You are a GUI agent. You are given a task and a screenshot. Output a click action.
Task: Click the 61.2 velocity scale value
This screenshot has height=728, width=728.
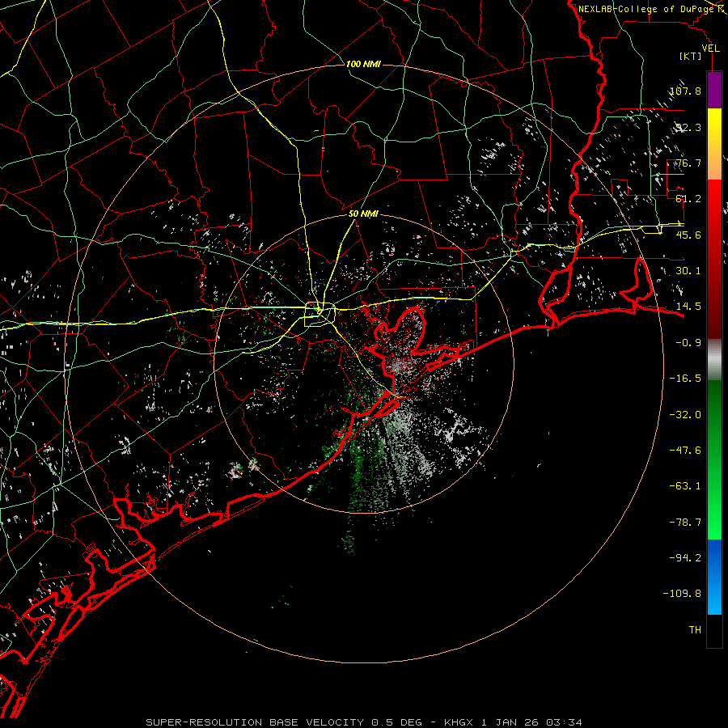(688, 199)
